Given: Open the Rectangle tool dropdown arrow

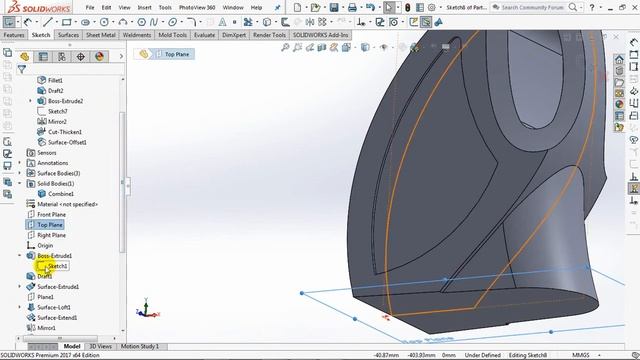Looking at the screenshot, I should tap(75, 22).
